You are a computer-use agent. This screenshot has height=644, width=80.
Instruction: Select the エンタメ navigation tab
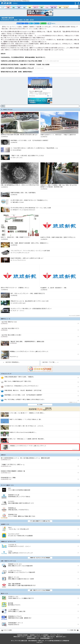pos(66,8)
